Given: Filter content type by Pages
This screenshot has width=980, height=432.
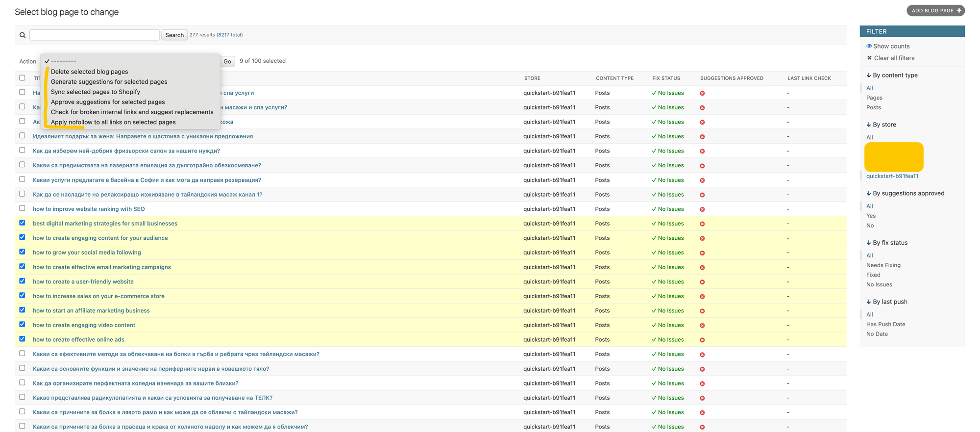Looking at the screenshot, I should pos(874,98).
